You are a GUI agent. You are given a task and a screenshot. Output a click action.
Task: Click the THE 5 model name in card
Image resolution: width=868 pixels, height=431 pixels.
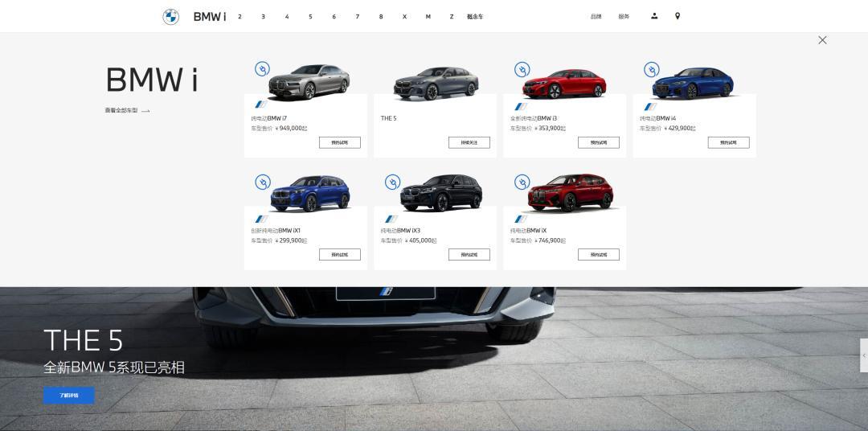389,118
